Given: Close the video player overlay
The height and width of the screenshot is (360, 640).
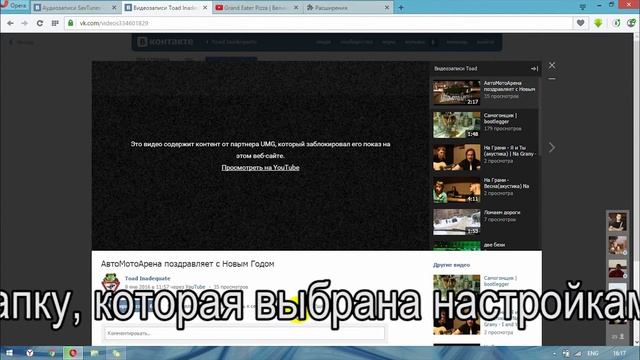Looking at the screenshot, I should click(552, 65).
